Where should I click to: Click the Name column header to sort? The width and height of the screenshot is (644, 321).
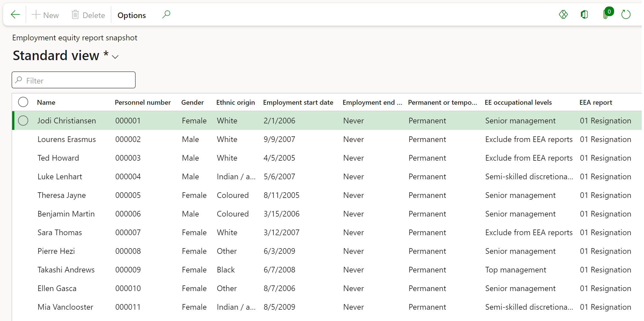click(x=46, y=102)
